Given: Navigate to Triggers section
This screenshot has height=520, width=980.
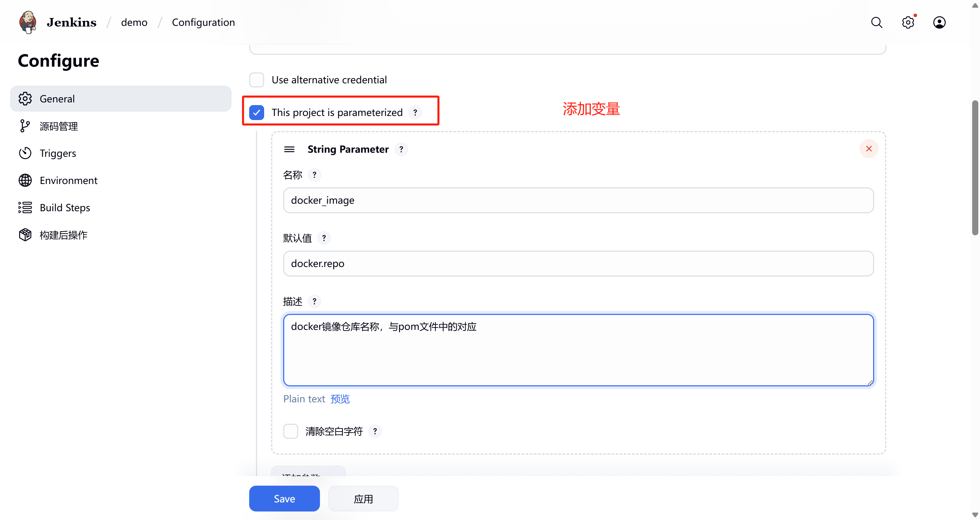Looking at the screenshot, I should click(58, 153).
